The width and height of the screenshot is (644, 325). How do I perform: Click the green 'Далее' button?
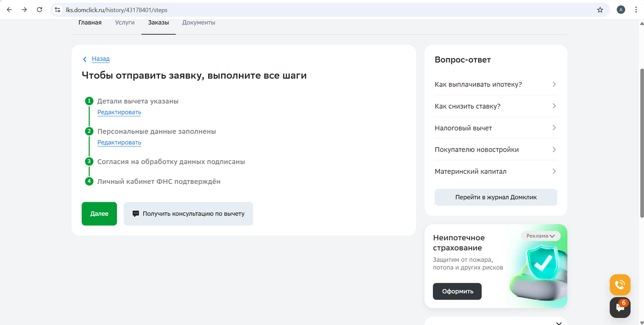[99, 213]
